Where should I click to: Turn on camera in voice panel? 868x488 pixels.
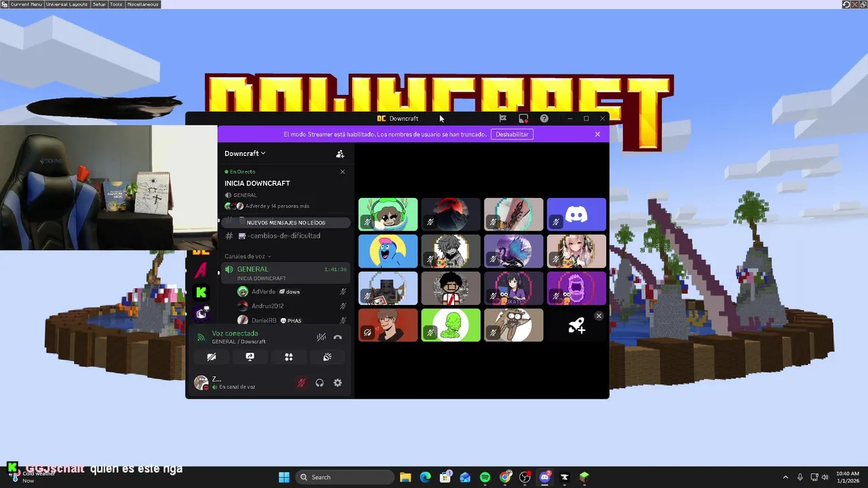[x=212, y=357]
